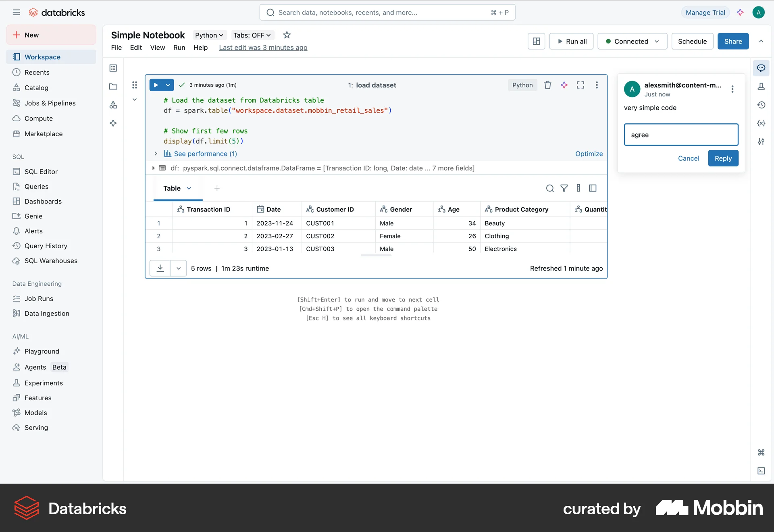Star the Simple Notebook
This screenshot has height=532, width=774.
tap(287, 35)
